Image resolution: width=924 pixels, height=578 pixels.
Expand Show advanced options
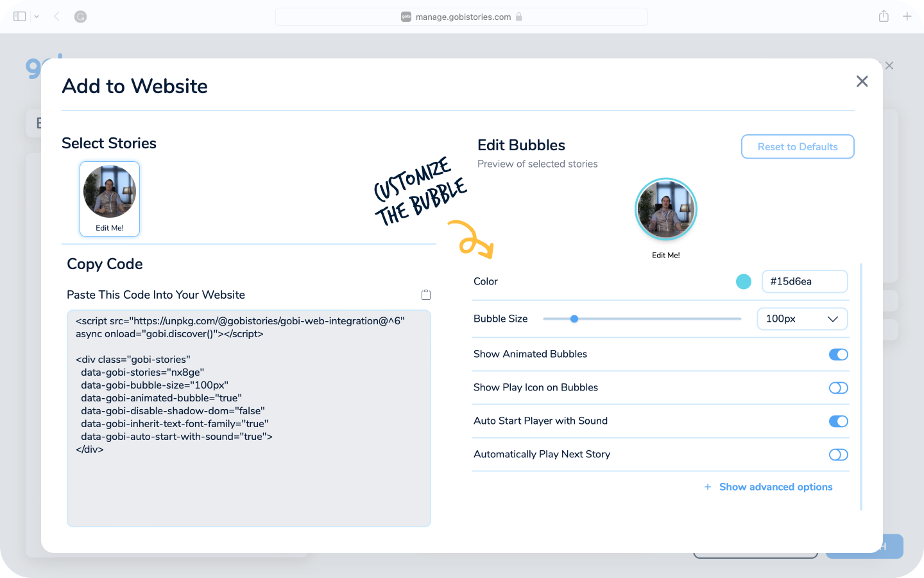(769, 487)
